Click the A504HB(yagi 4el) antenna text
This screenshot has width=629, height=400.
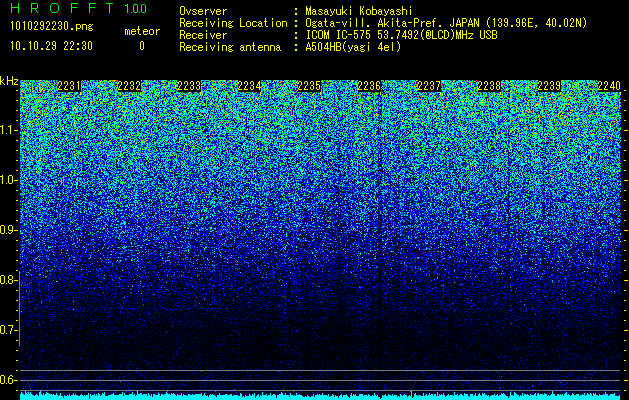click(353, 47)
